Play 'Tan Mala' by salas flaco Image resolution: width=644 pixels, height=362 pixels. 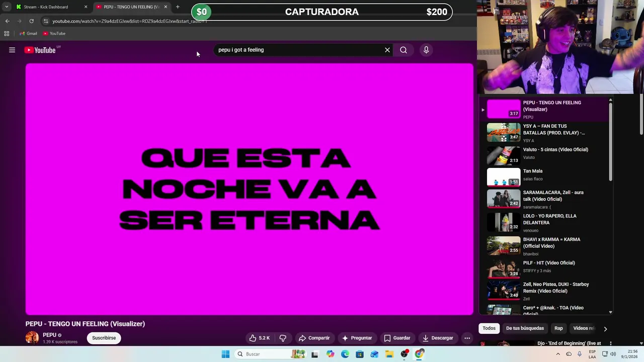(x=545, y=176)
